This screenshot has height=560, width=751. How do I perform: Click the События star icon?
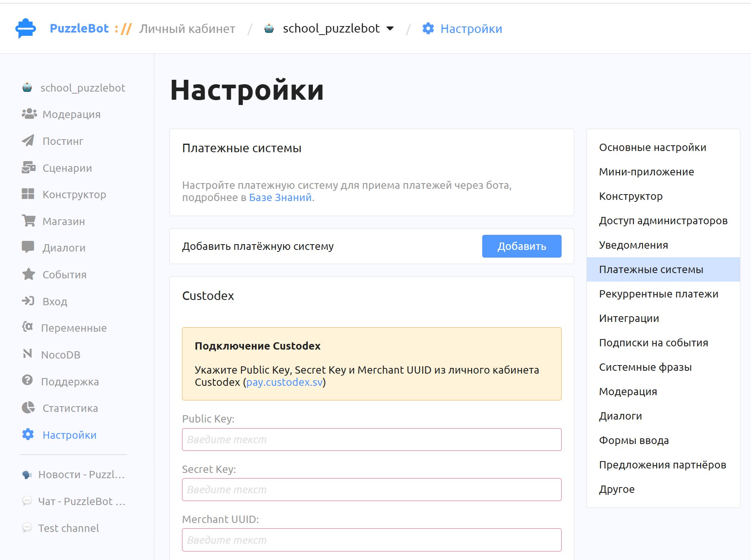(29, 274)
